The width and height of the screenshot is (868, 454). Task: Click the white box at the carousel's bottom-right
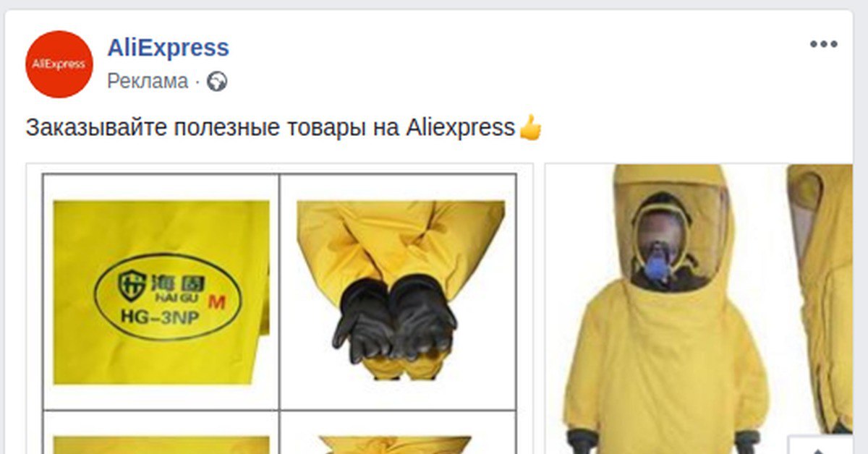click(820, 444)
